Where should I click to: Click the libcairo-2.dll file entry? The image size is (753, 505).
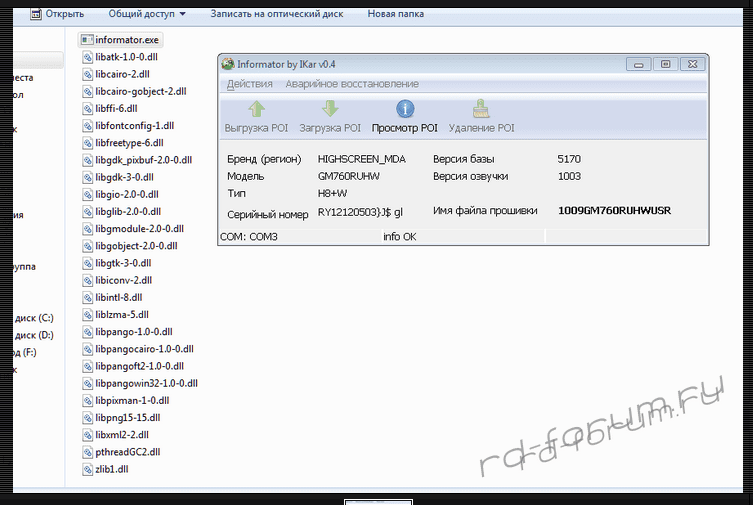click(x=122, y=74)
